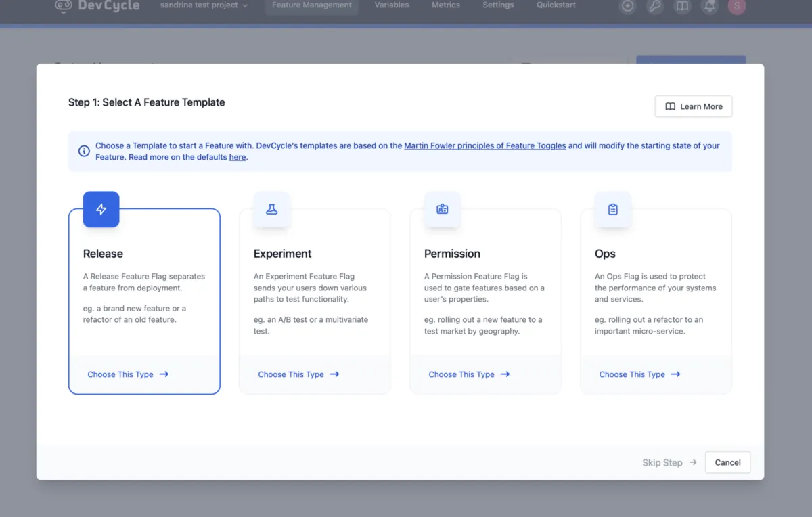
Task: Click the DevCycle logo icon
Action: pyautogui.click(x=64, y=6)
